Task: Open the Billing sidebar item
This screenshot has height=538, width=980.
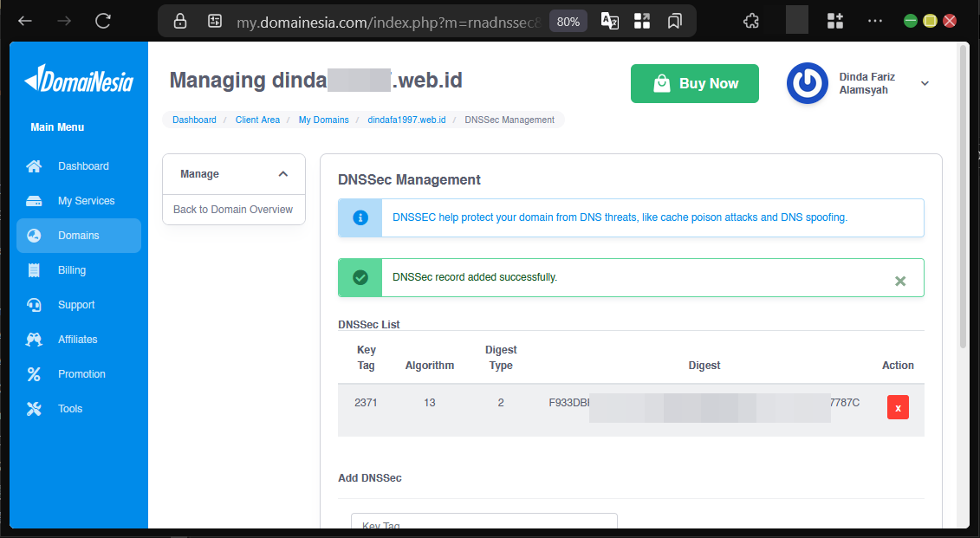Action: point(79,270)
